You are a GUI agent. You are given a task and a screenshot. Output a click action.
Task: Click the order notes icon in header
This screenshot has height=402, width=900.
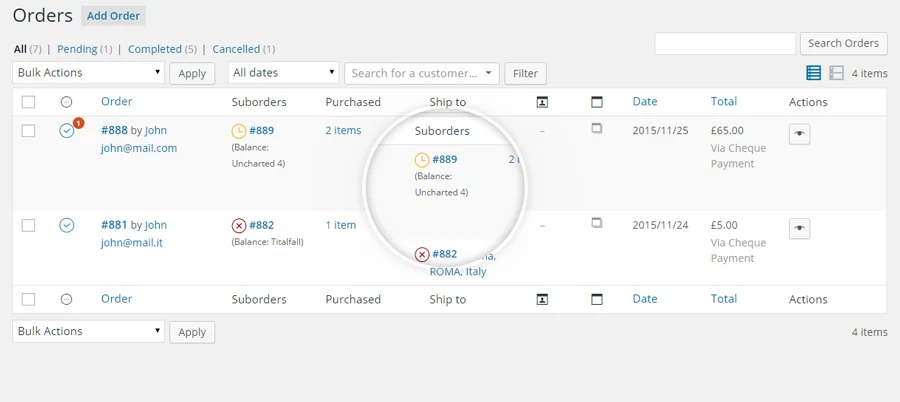597,102
